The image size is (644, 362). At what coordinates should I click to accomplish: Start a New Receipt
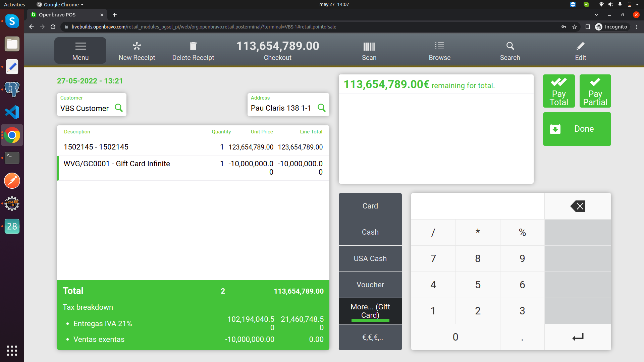pyautogui.click(x=137, y=51)
